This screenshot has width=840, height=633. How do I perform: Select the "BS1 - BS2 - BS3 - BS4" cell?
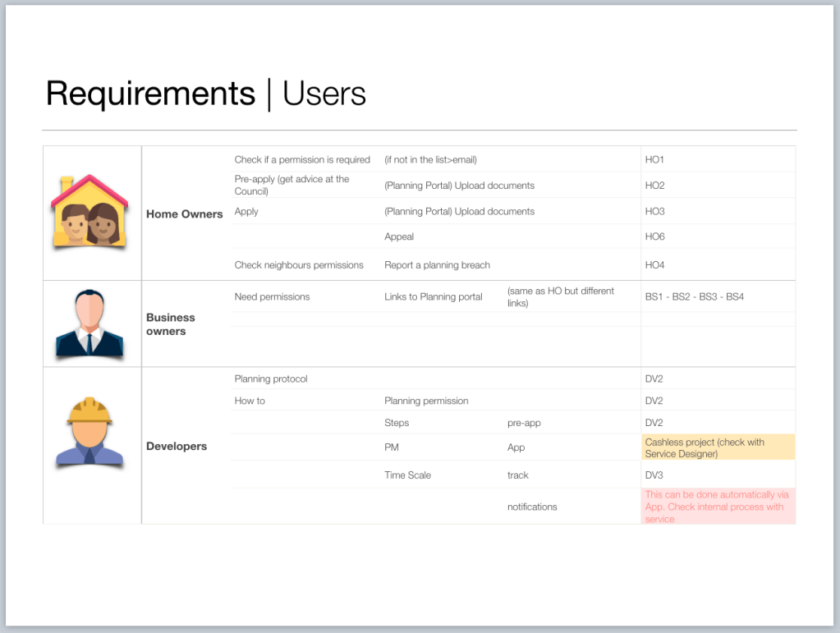point(694,296)
